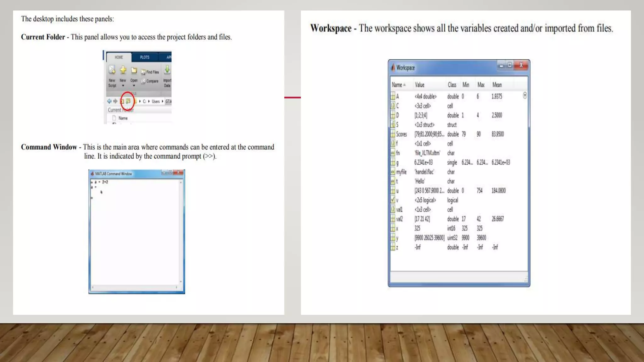
Task: Open dropdown arrow under Open button
Action: coord(134,86)
